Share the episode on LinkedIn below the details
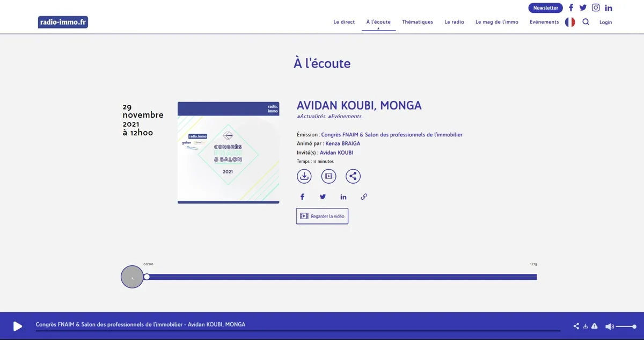This screenshot has width=644, height=340. (343, 197)
